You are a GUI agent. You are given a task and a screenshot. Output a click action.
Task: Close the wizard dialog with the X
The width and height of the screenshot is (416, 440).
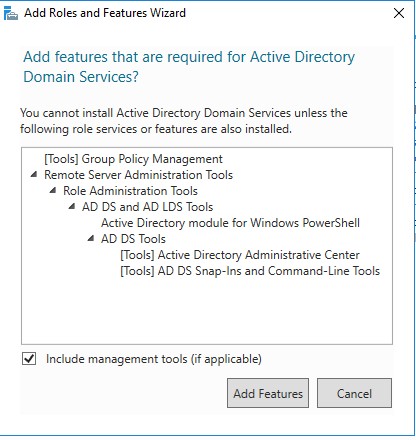[399, 13]
